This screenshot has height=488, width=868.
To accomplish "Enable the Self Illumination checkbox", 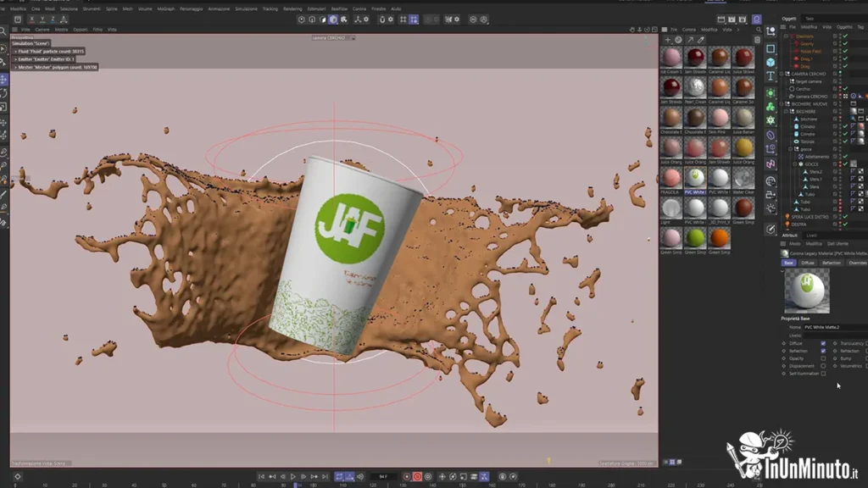I will (x=823, y=374).
